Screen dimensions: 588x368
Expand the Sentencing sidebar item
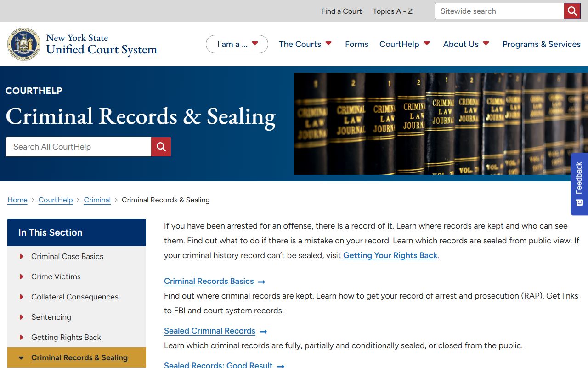(22, 317)
